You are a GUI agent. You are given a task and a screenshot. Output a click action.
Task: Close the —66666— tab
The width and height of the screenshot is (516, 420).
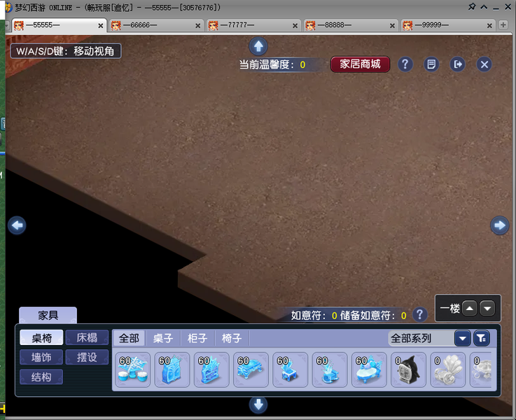[x=197, y=26]
